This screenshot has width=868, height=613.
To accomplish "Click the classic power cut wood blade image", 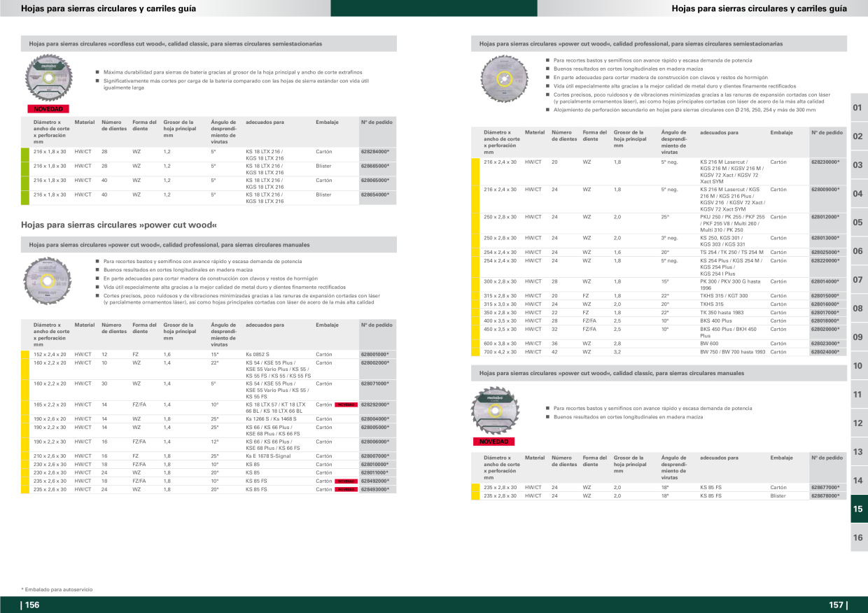I will pyautogui.click(x=496, y=410).
